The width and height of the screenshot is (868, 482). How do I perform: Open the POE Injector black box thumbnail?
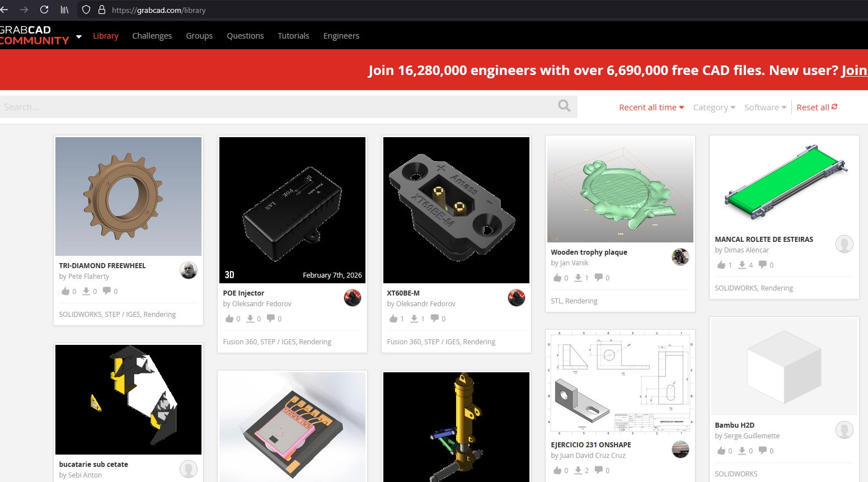pyautogui.click(x=292, y=210)
